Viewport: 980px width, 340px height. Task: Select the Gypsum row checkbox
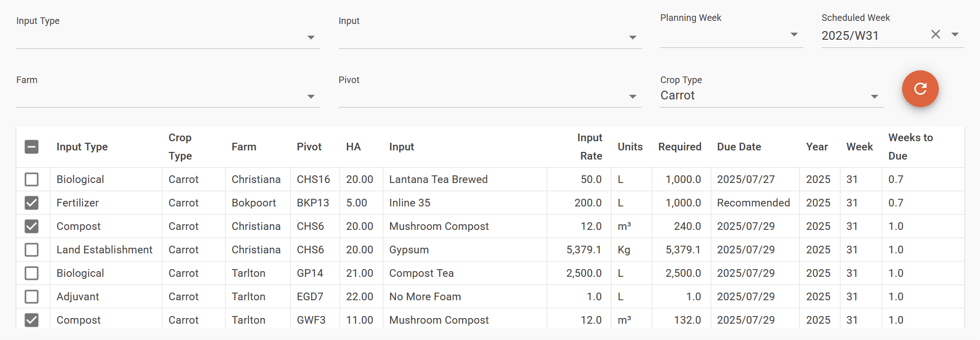coord(32,250)
